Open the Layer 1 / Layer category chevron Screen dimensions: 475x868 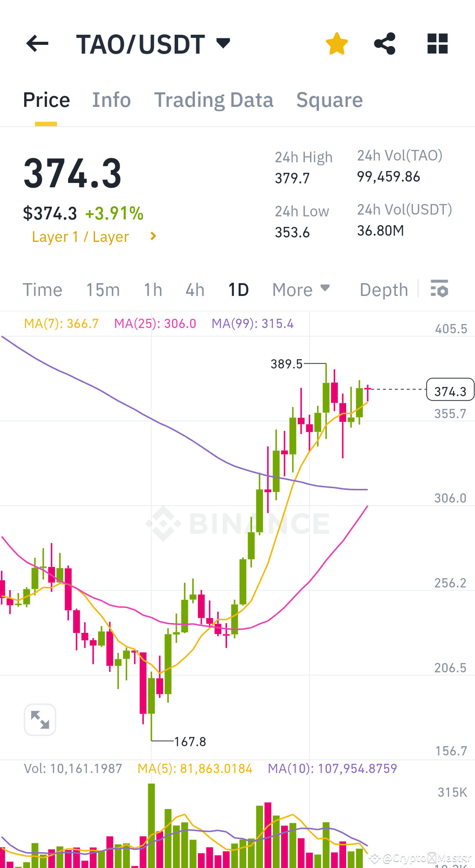pyautogui.click(x=152, y=236)
